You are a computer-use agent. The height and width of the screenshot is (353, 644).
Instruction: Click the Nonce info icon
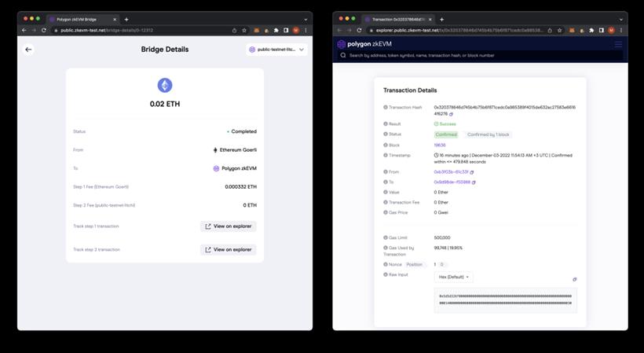coord(386,264)
